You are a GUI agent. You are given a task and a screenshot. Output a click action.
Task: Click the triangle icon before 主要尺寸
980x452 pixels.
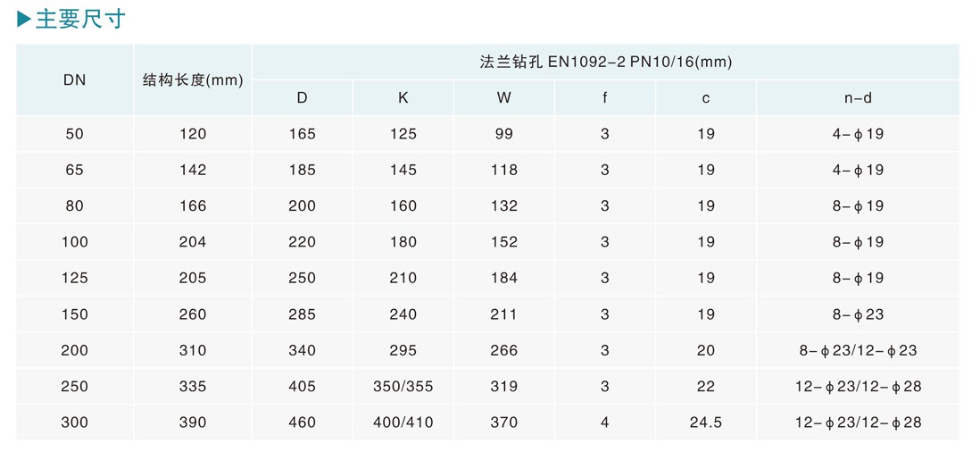click(x=24, y=20)
